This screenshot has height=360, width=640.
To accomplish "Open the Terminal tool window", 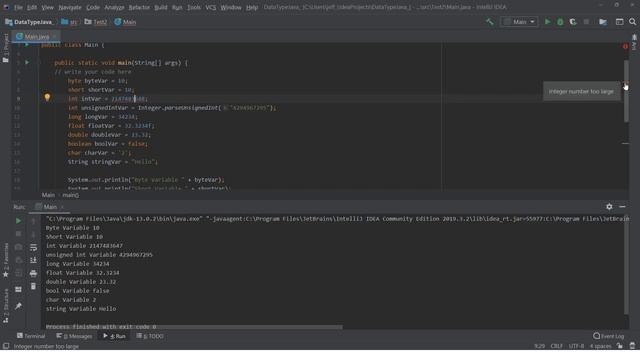I will [31, 336].
